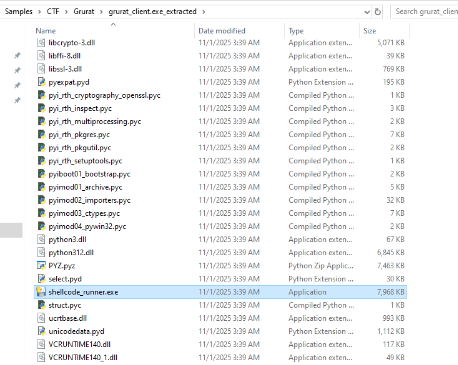This screenshot has width=458, height=365.
Task: Select the file name pyimod02_importers.pyc
Action: tap(89, 200)
